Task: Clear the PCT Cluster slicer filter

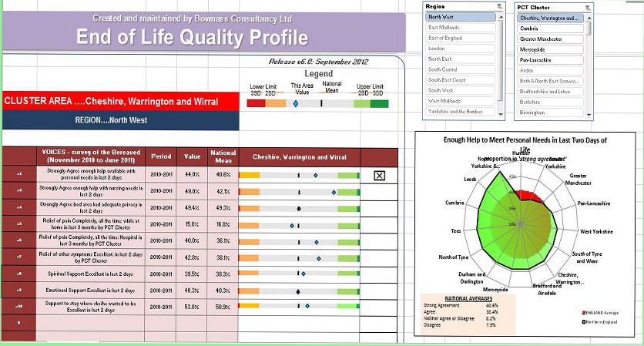Action: (x=586, y=7)
